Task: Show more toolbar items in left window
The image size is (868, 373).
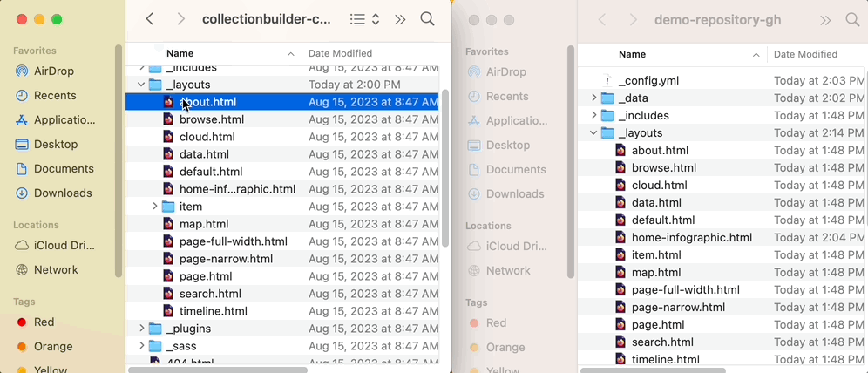Action: [400, 19]
